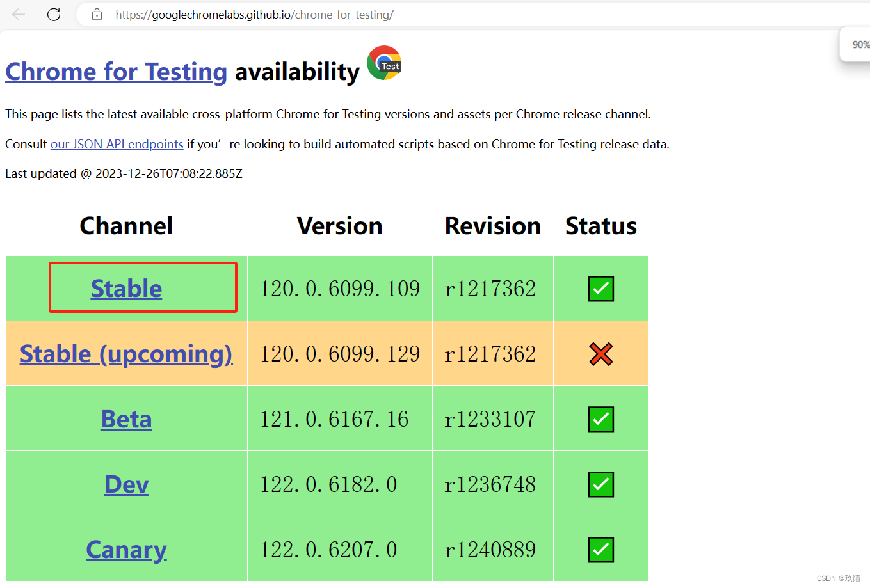Click version 122.0.6182.0

(x=328, y=484)
